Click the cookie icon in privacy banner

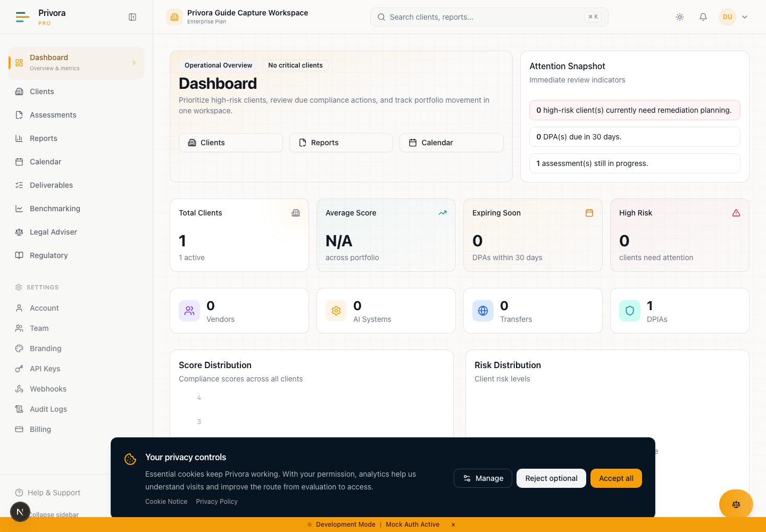[130, 459]
